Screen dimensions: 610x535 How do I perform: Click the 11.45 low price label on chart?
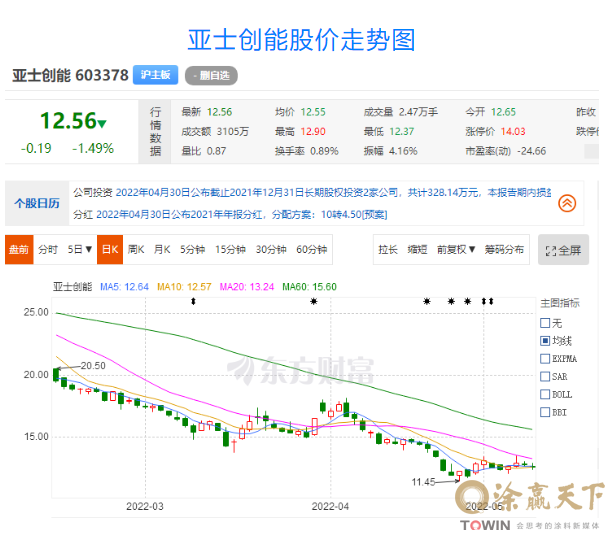pos(423,482)
